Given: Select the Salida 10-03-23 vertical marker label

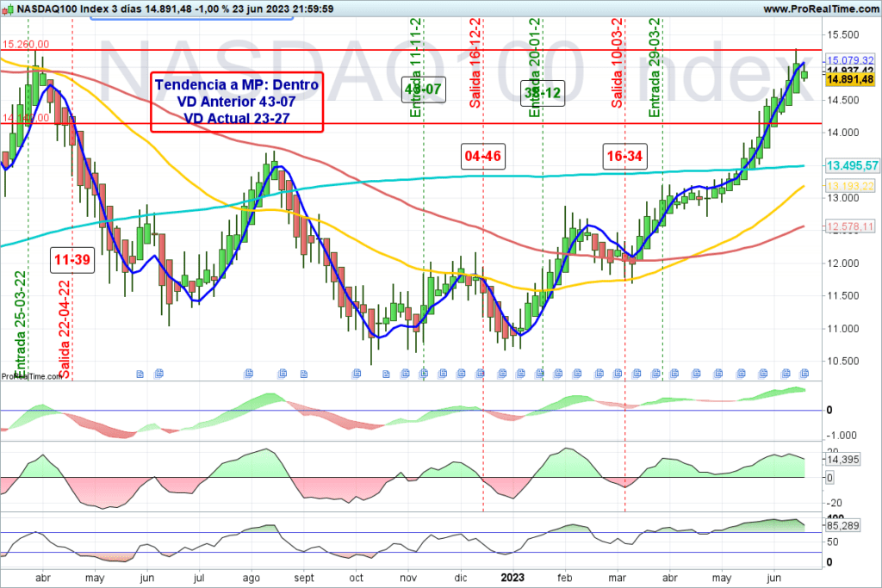Looking at the screenshot, I should [617, 63].
